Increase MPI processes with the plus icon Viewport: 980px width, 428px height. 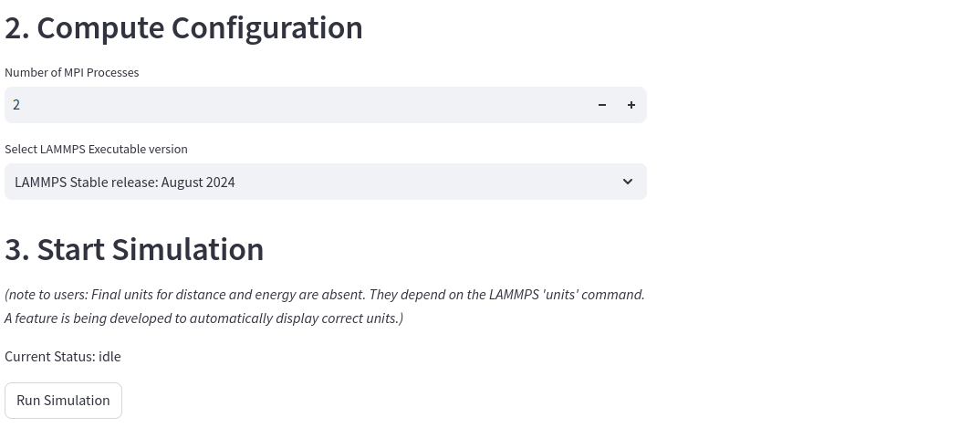(631, 105)
